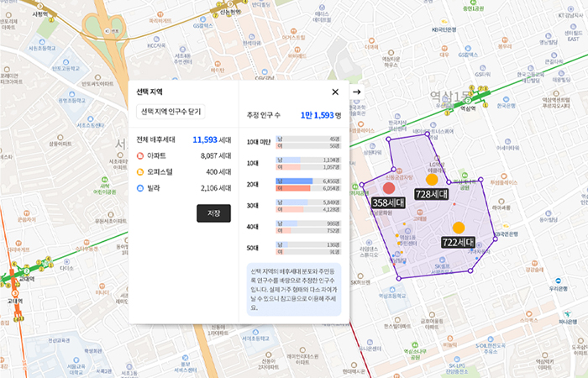Click the 저장 save button
The height and width of the screenshot is (378, 588).
pyautogui.click(x=213, y=213)
